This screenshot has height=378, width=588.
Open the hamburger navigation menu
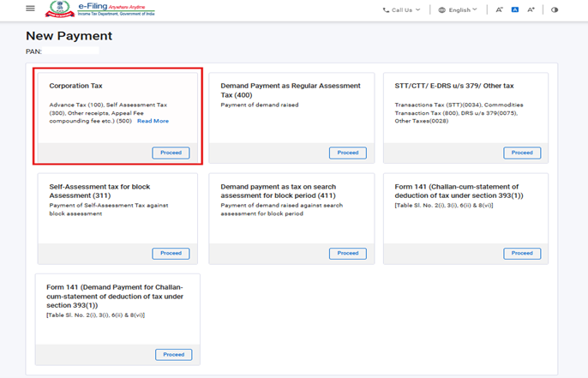[31, 9]
